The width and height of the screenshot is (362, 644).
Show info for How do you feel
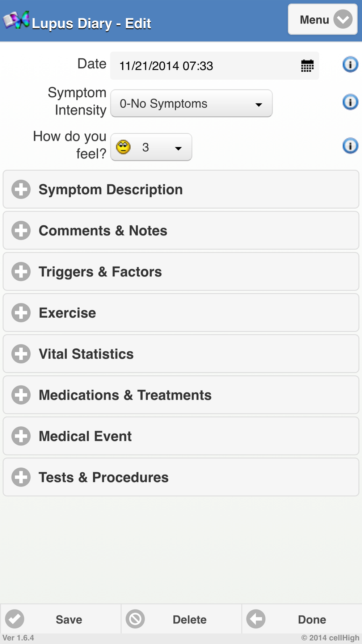(350, 146)
